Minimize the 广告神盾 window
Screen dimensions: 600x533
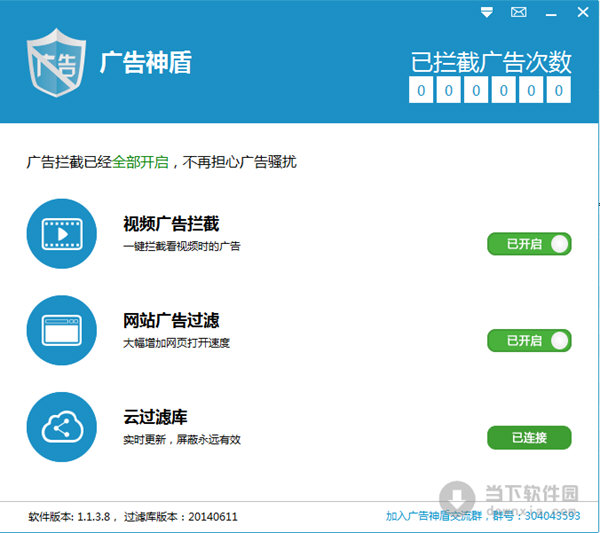point(551,14)
